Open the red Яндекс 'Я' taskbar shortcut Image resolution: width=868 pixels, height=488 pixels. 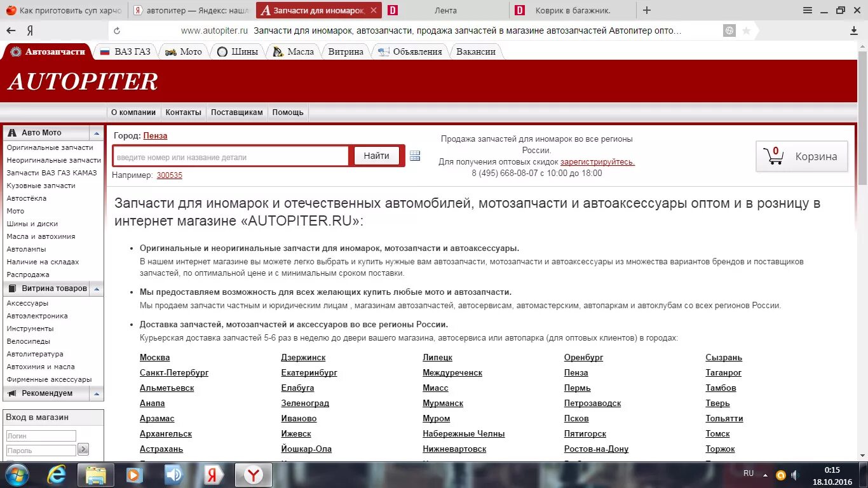click(212, 475)
